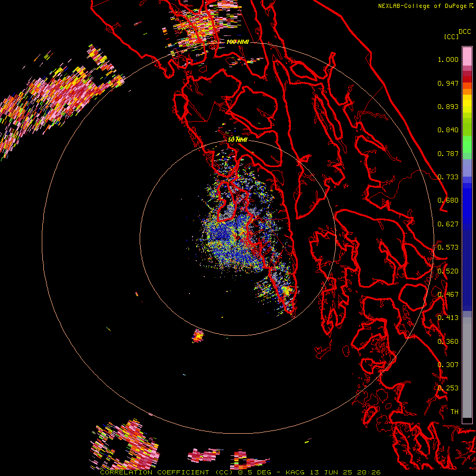Select the 0.413 legend value
Image resolution: width=476 pixels, height=476 pixels.
pos(448,318)
